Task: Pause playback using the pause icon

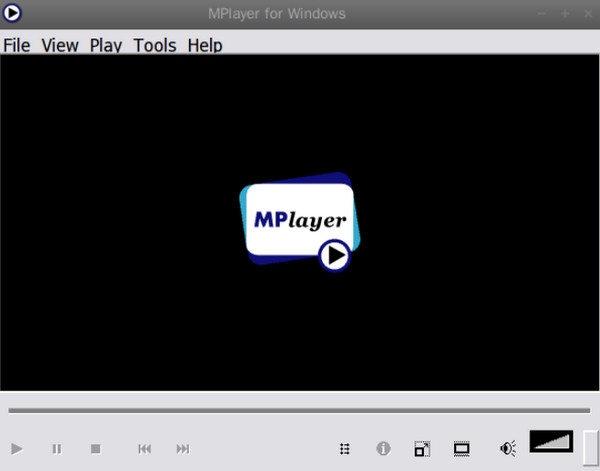Action: (57, 448)
